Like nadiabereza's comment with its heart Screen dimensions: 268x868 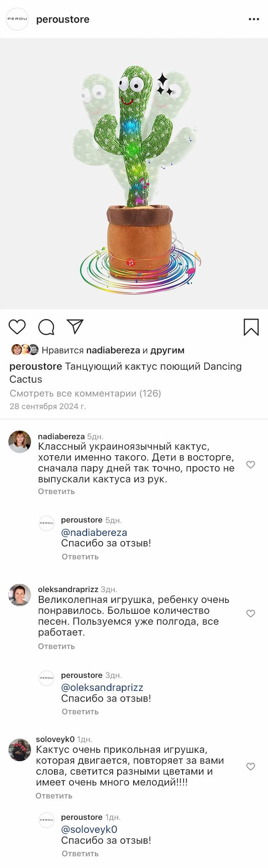tap(250, 464)
